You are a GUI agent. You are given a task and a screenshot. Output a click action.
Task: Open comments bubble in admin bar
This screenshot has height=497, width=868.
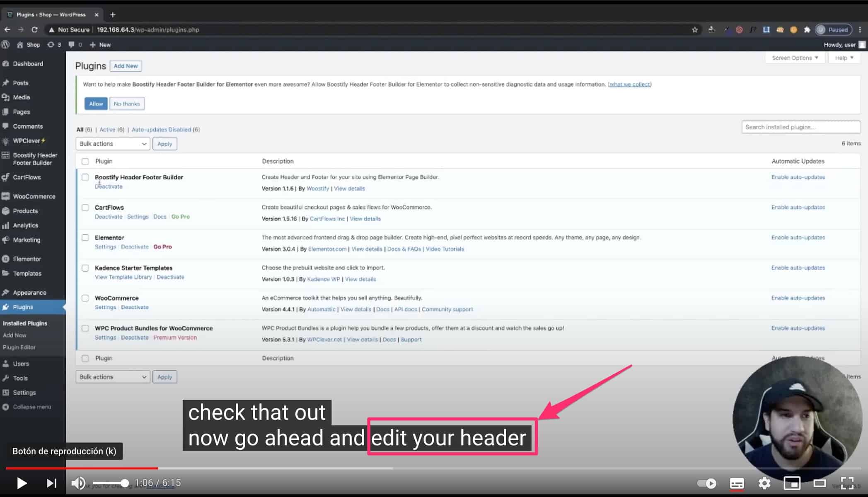click(x=75, y=45)
